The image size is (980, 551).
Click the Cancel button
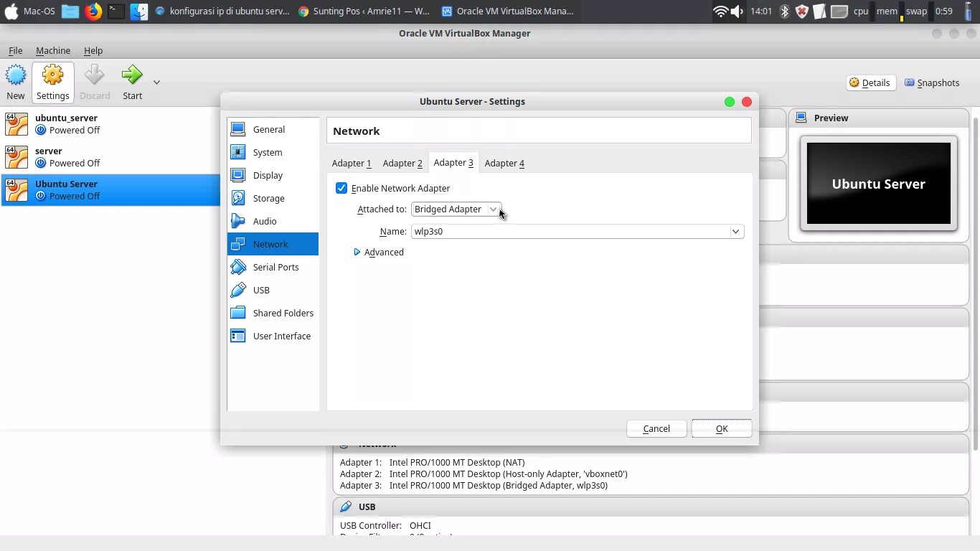click(x=656, y=428)
